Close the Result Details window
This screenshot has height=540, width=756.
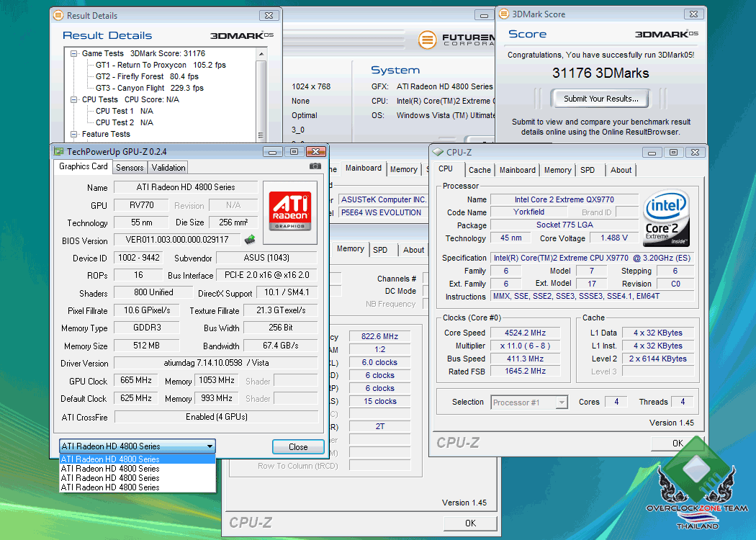(x=269, y=15)
